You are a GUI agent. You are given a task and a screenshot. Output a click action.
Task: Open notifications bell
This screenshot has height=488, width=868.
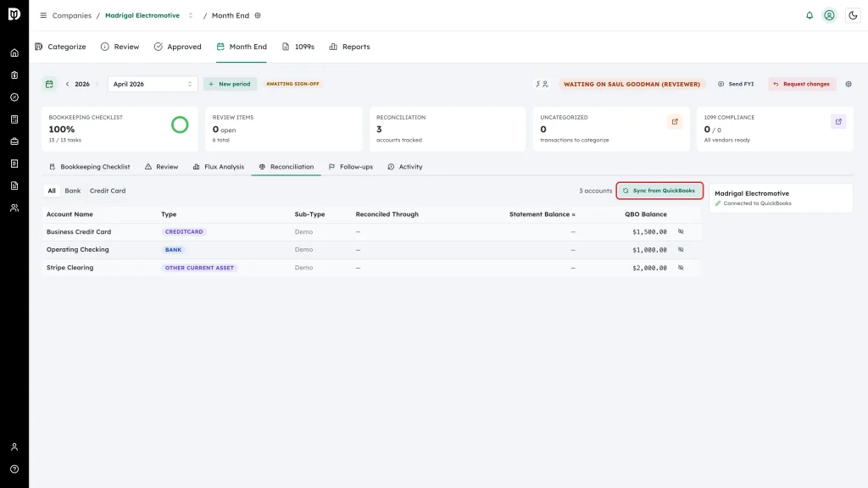click(810, 15)
